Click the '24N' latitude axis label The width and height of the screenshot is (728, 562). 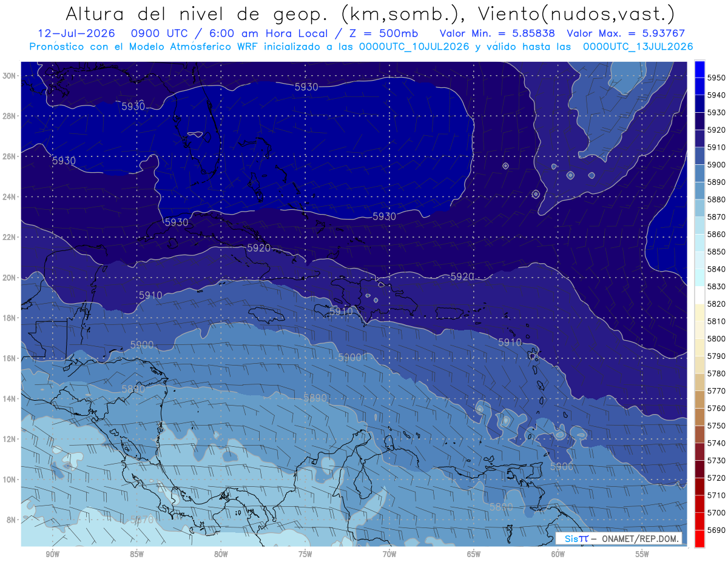coord(9,196)
